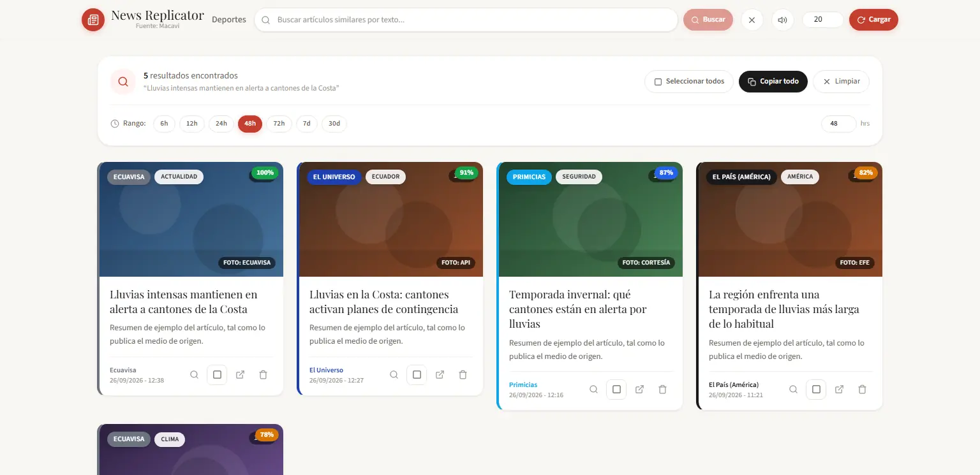Set range to 6h
Screen dimensions: 980x475
pyautogui.click(x=164, y=124)
